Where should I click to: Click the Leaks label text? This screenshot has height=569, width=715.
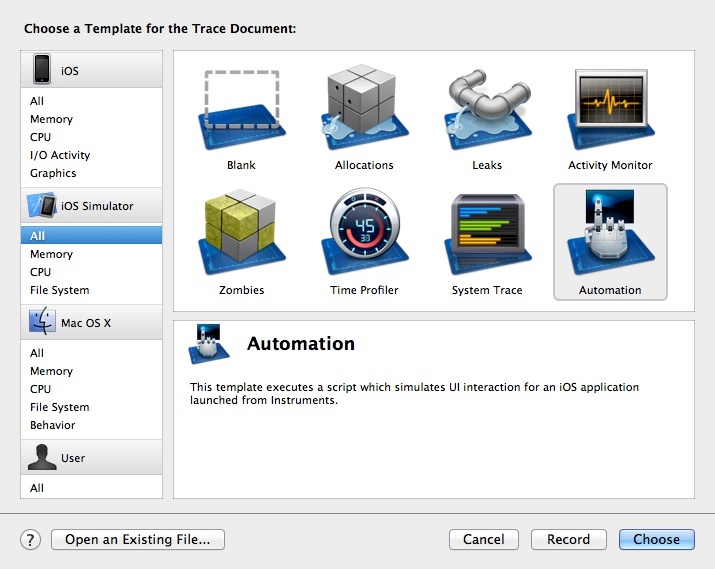coord(487,165)
